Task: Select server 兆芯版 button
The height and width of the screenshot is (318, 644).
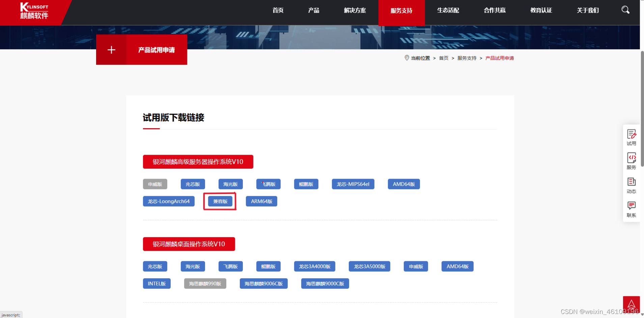Action: click(193, 184)
